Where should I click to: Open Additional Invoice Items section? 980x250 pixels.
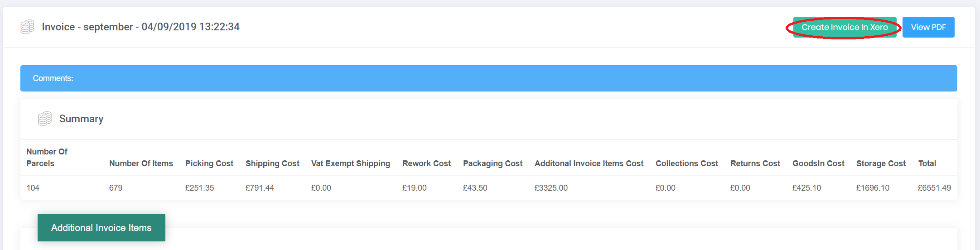101,228
